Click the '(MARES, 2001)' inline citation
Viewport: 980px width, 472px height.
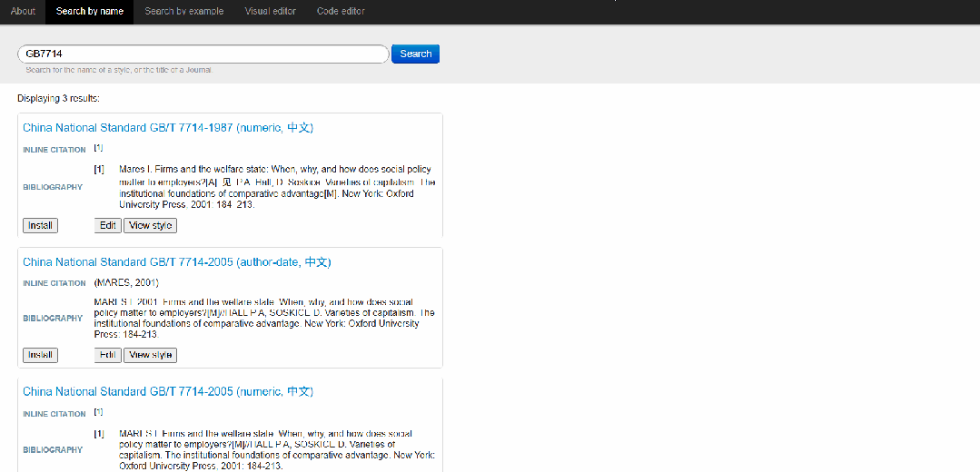(126, 283)
